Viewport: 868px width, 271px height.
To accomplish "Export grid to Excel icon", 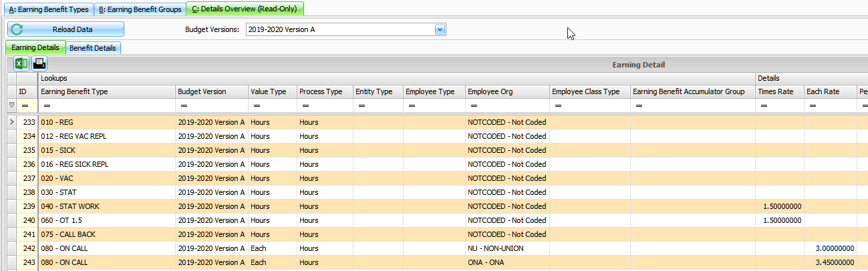I will [21, 64].
